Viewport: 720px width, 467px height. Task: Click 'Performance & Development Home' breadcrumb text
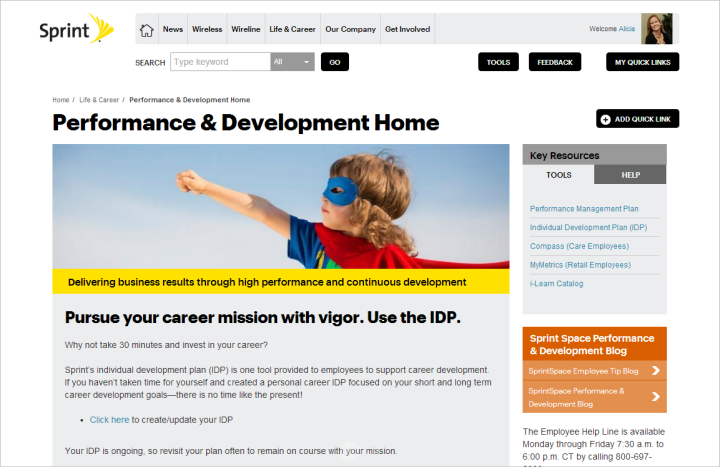(x=190, y=100)
